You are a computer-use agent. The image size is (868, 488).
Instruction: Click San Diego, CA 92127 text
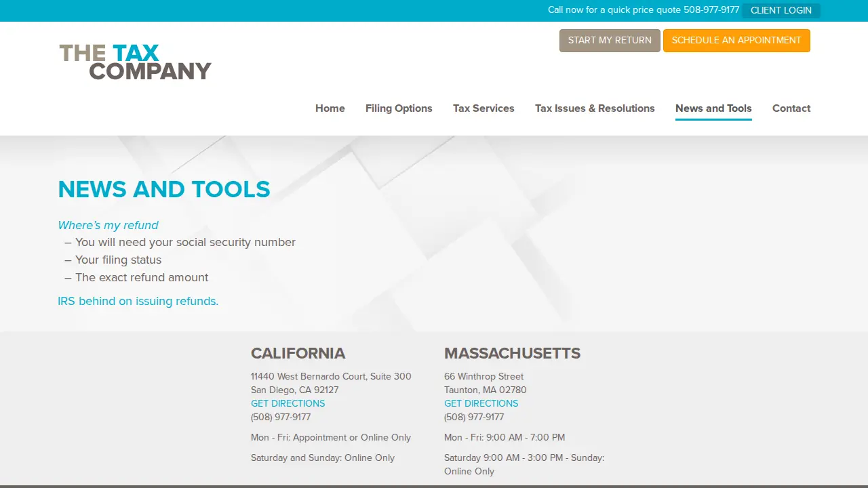coord(294,390)
